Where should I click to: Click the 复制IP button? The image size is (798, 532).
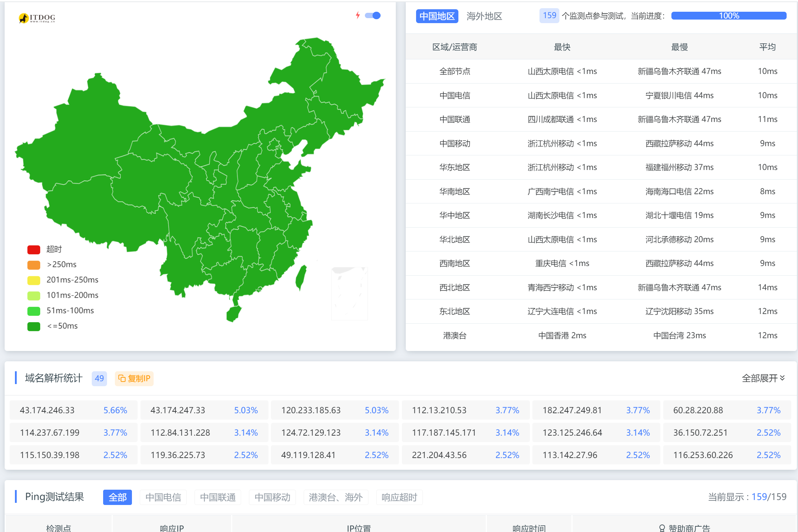pyautogui.click(x=134, y=378)
